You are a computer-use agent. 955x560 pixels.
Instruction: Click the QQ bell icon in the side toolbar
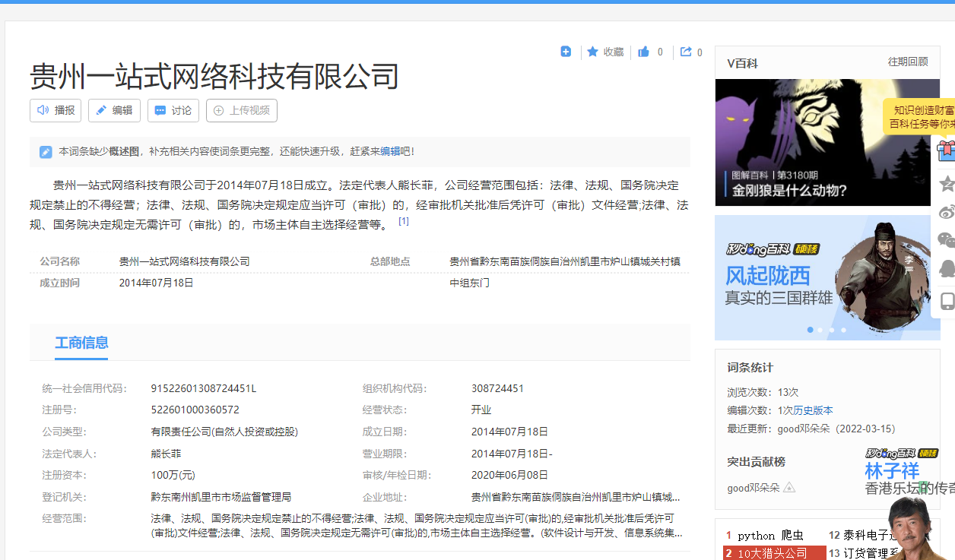click(947, 268)
